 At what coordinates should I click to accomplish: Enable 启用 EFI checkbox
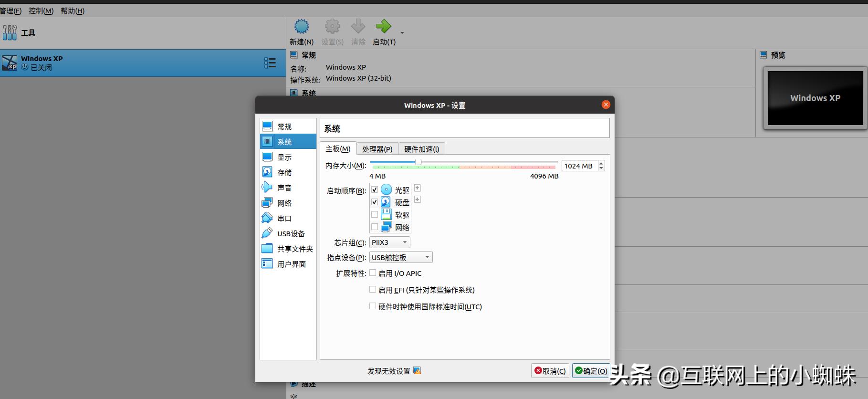373,289
